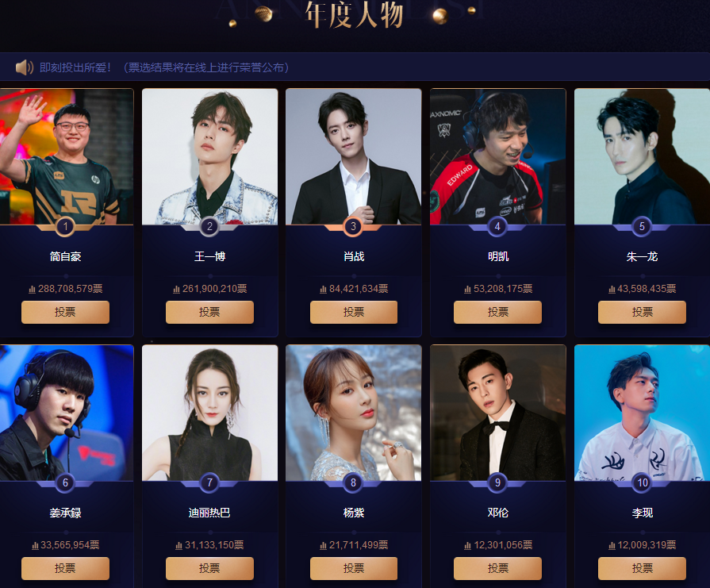Click the rank 10 badge
The image size is (710, 588).
(x=642, y=483)
